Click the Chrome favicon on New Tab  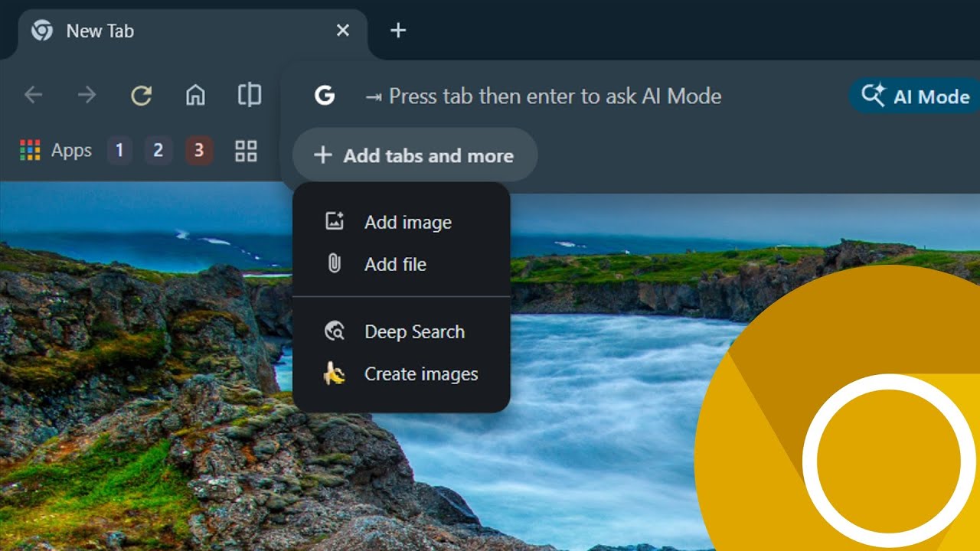pyautogui.click(x=41, y=31)
